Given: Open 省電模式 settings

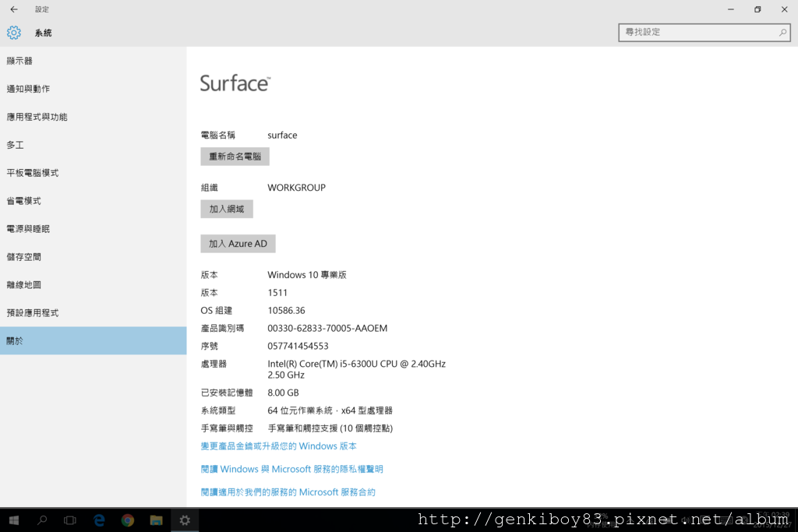Looking at the screenshot, I should (94, 201).
